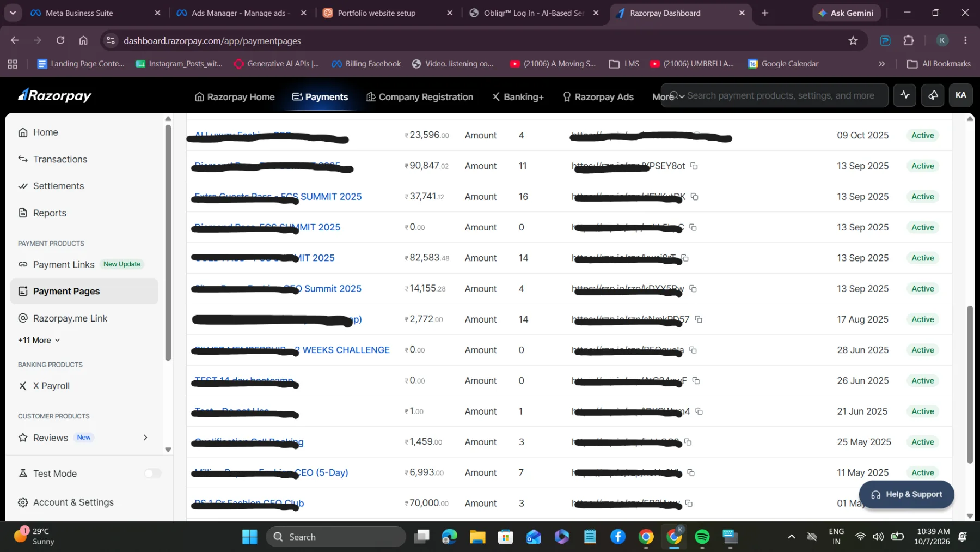The image size is (980, 552).
Task: Show more bookmarks overflow chevron
Action: (881, 64)
